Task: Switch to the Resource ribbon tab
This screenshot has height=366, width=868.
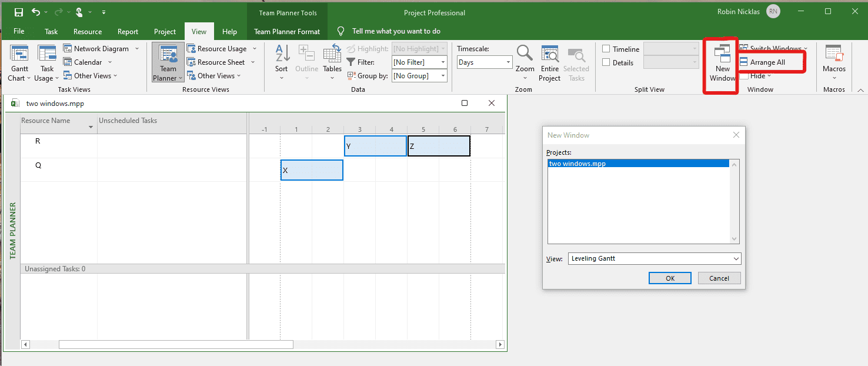Action: (x=88, y=31)
